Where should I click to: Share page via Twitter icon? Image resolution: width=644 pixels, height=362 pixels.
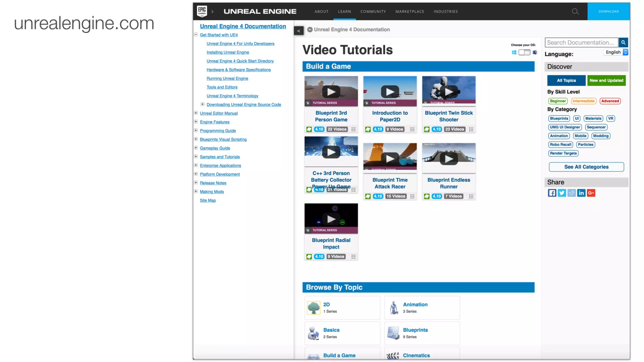click(562, 193)
